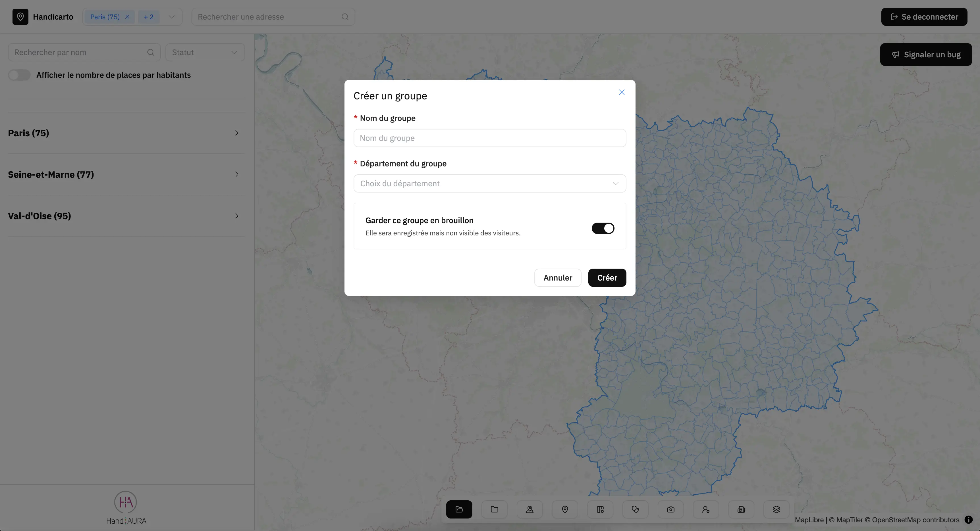Image resolution: width=980 pixels, height=531 pixels.
Task: Focus the Nom du groupe field
Action: pos(489,138)
